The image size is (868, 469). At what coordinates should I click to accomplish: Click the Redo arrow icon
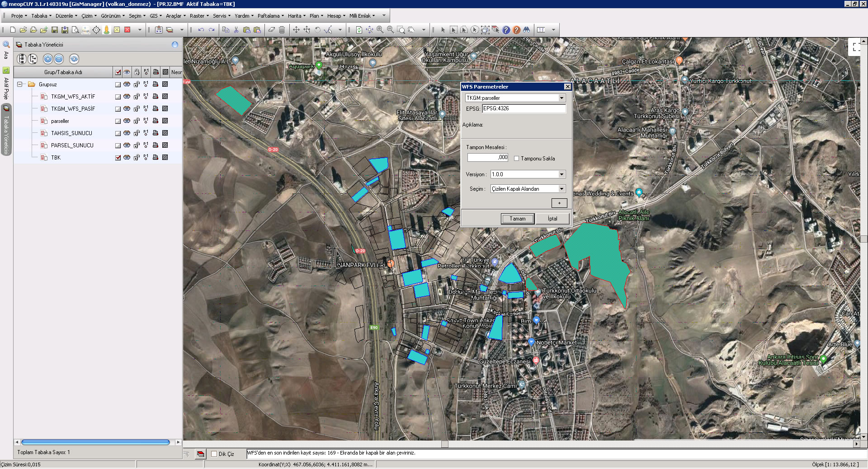(211, 30)
